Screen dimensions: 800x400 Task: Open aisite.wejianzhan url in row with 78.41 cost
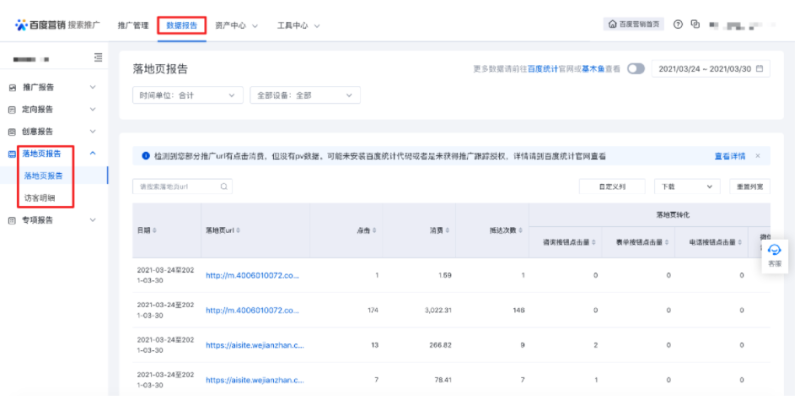point(255,380)
